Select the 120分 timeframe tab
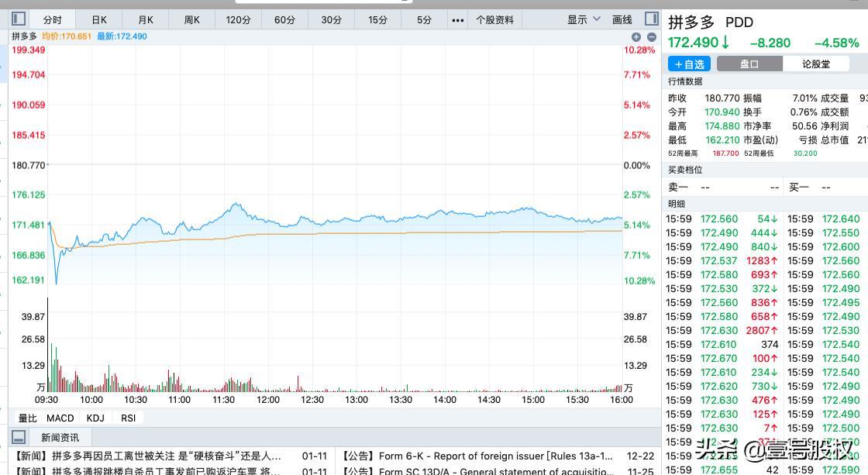The height and width of the screenshot is (475, 868). (x=238, y=20)
